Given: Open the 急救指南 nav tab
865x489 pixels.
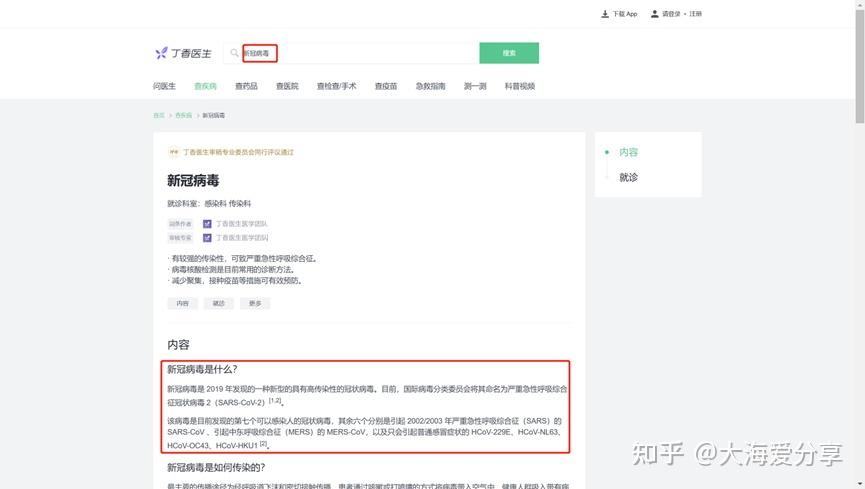Looking at the screenshot, I should click(430, 86).
